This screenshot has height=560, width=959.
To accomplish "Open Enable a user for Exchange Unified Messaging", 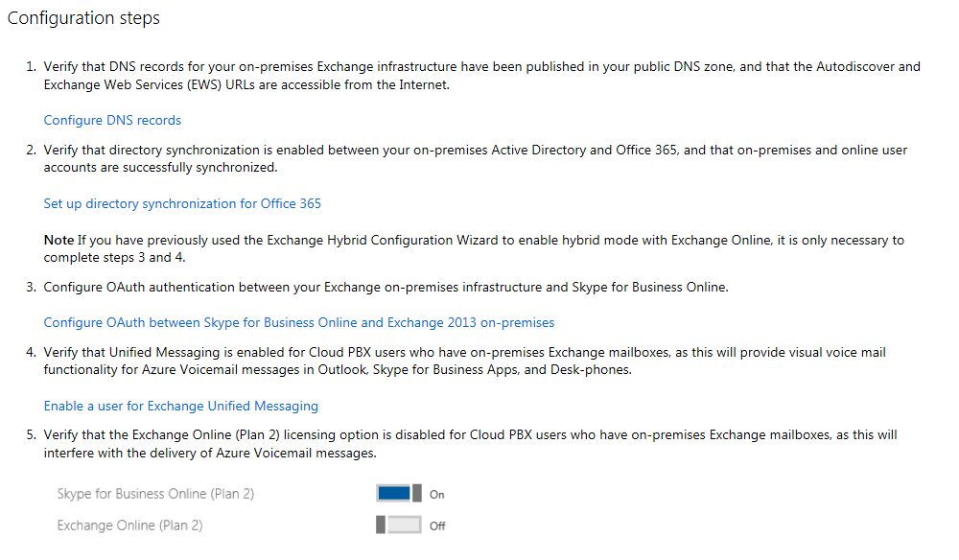I will (180, 406).
